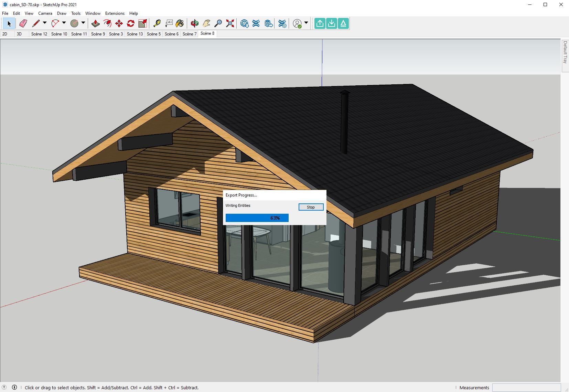Pick the Paint Bucket tool
The width and height of the screenshot is (569, 392).
[180, 23]
